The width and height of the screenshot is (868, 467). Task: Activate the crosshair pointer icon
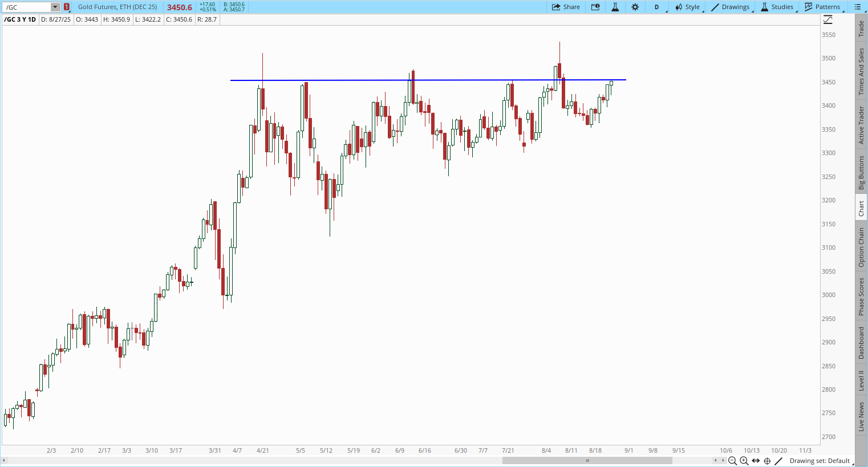pyautogui.click(x=767, y=461)
